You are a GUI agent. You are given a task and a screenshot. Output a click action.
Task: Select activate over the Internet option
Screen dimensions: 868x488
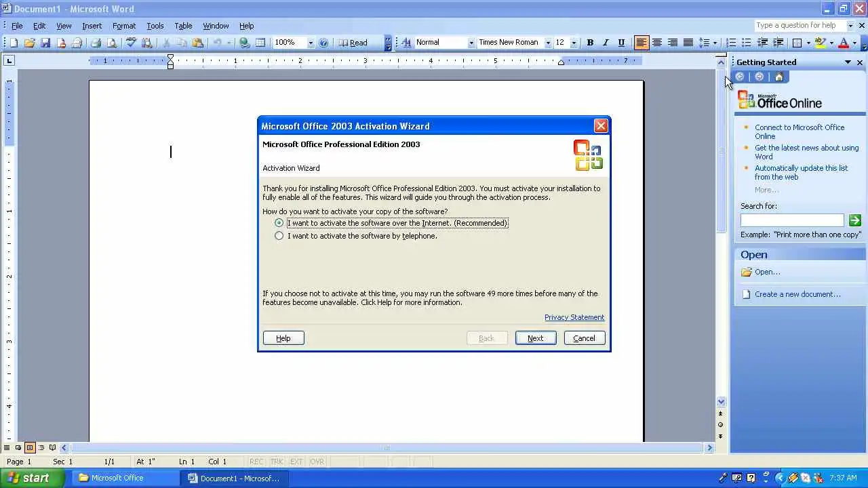point(279,223)
